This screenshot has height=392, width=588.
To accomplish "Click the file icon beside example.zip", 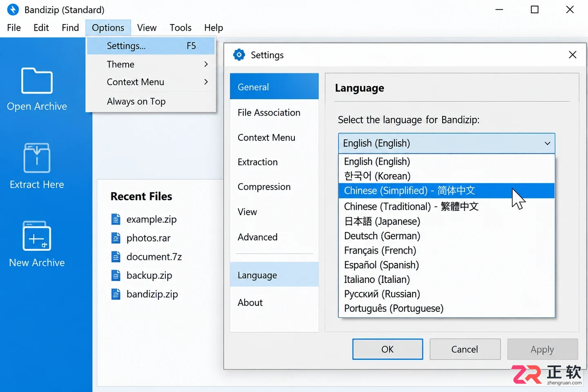I will click(x=116, y=219).
